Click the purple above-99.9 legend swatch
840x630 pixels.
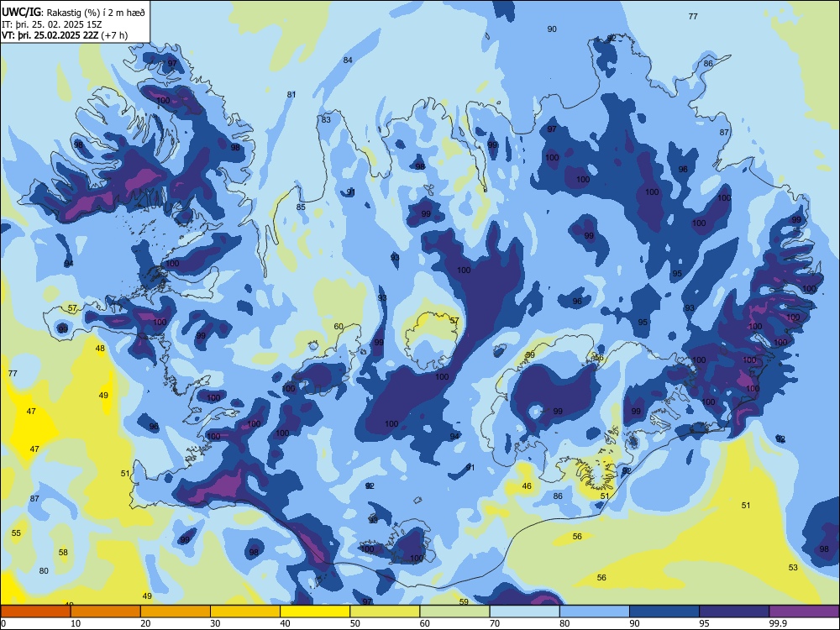click(804, 612)
